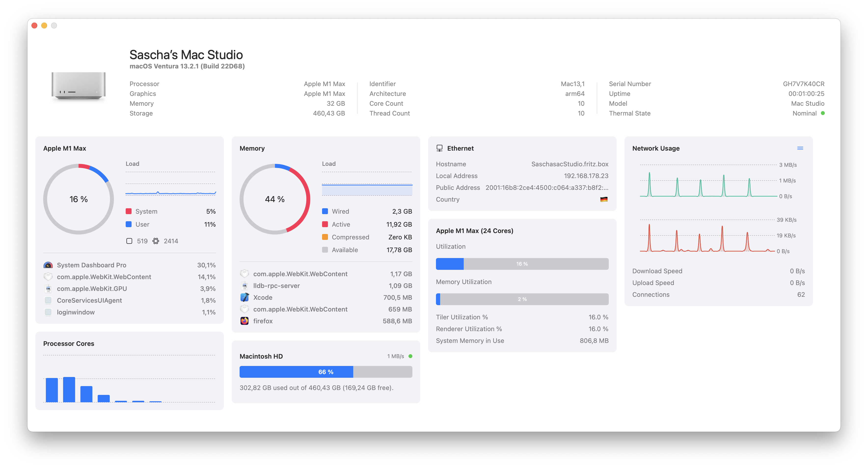The height and width of the screenshot is (468, 868).
Task: Click the Macintosh HD 66 % usage bar
Action: 326,372
